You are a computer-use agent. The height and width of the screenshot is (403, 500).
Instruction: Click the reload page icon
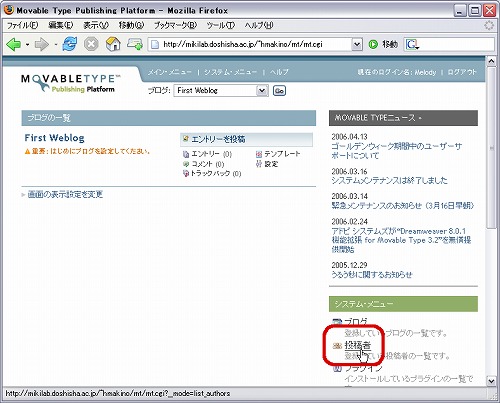(69, 44)
